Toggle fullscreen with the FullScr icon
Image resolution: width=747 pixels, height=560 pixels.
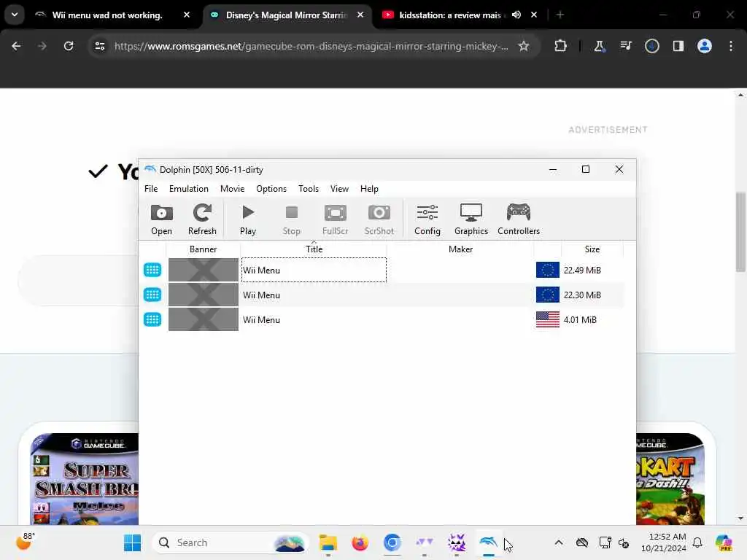(336, 219)
